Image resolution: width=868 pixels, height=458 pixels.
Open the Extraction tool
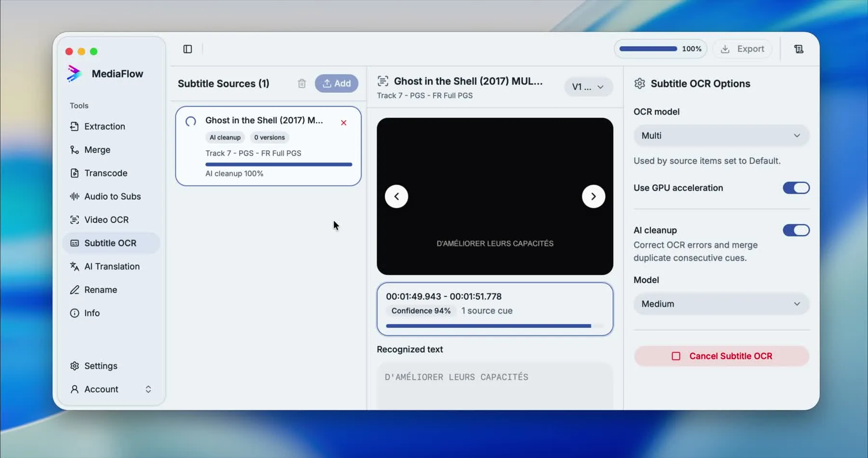tap(111, 126)
